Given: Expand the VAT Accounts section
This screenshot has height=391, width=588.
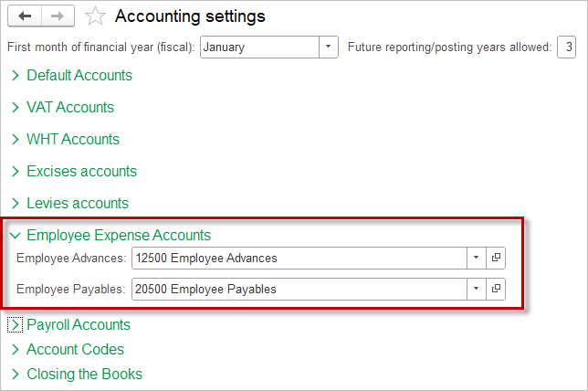Looking at the screenshot, I should pos(63,107).
